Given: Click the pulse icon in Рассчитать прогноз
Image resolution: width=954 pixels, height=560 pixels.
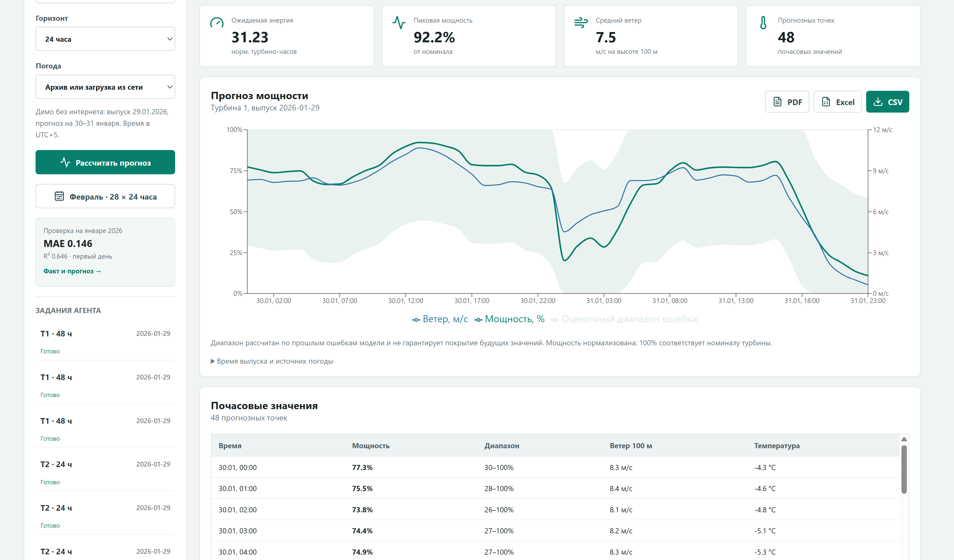Looking at the screenshot, I should click(x=65, y=163).
